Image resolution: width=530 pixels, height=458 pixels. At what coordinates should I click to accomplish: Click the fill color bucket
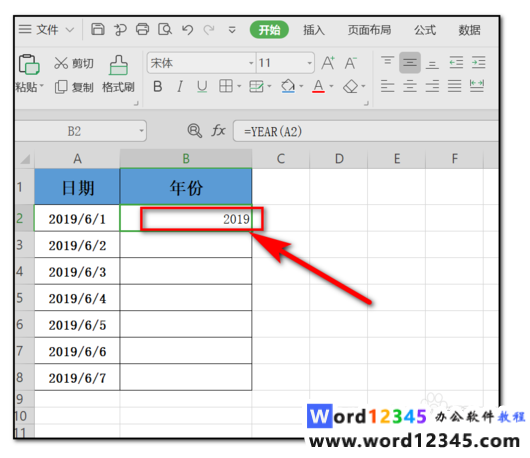[x=288, y=86]
